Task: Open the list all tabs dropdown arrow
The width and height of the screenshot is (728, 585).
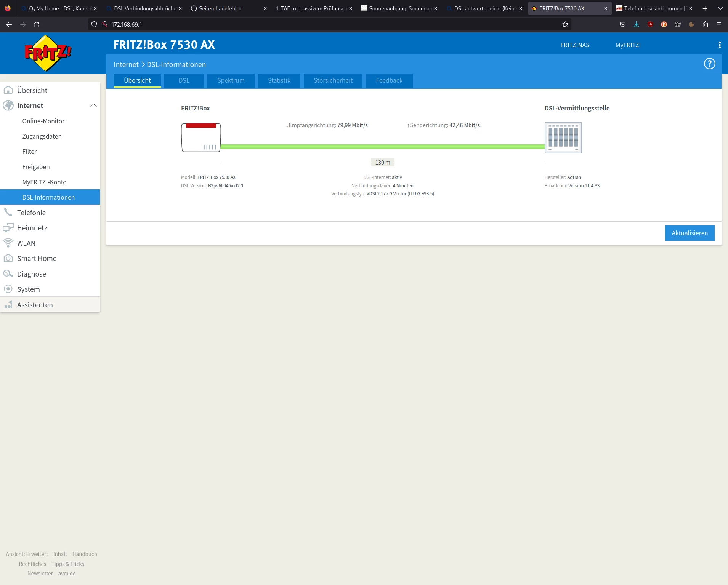Action: point(720,8)
